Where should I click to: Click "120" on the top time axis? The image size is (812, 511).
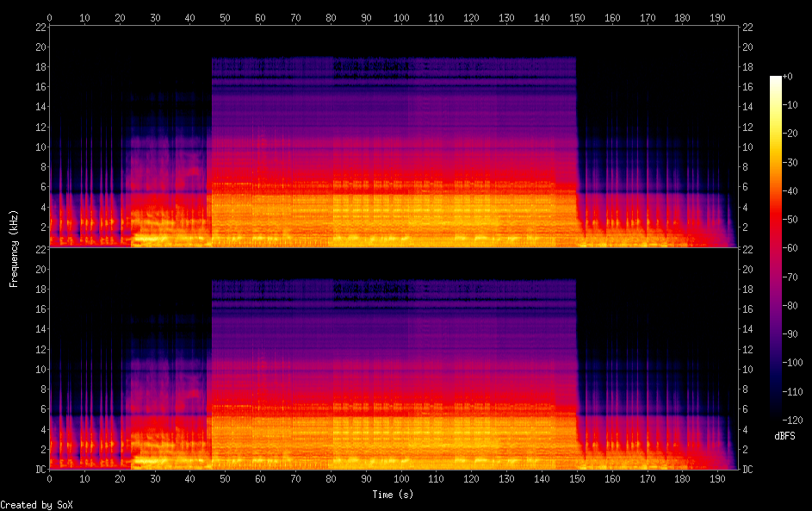point(471,17)
